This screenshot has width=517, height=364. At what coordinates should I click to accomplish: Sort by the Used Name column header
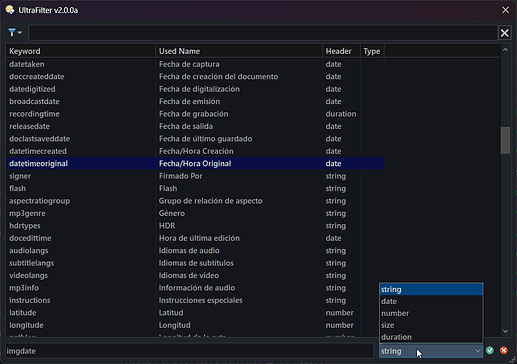[x=239, y=51]
